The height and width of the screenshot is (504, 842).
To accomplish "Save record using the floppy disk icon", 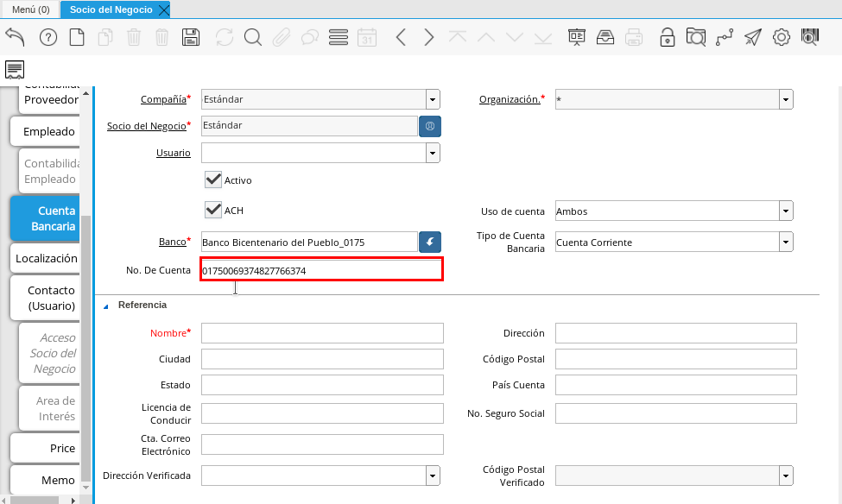I will (191, 37).
